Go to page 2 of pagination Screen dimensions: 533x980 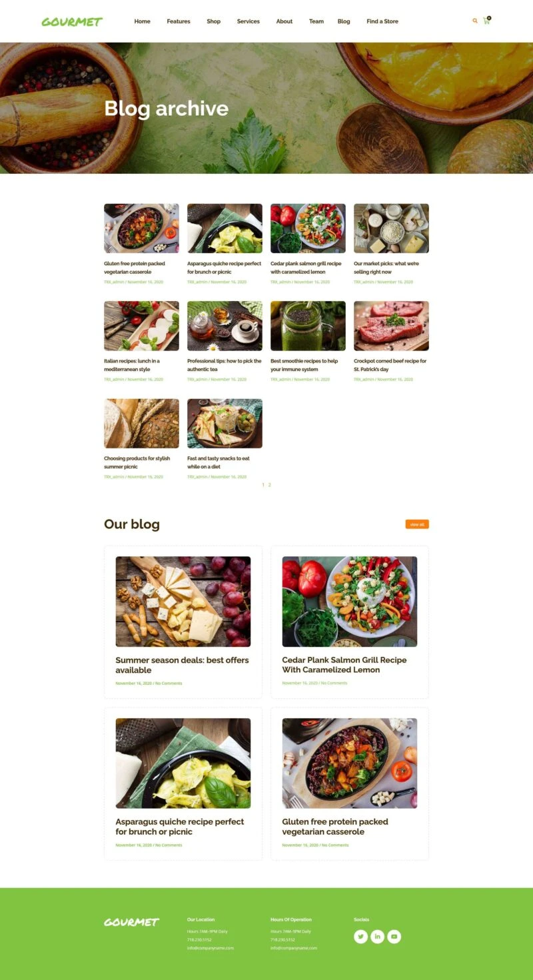[269, 485]
